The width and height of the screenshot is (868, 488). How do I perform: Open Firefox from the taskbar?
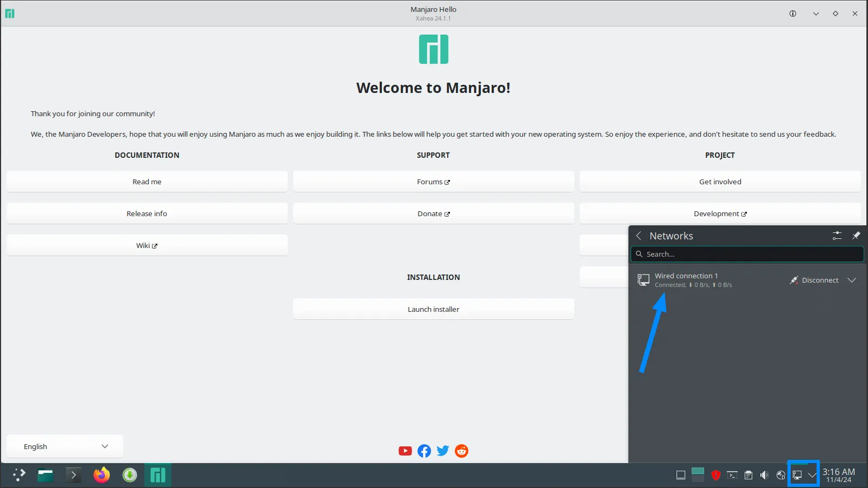click(101, 474)
